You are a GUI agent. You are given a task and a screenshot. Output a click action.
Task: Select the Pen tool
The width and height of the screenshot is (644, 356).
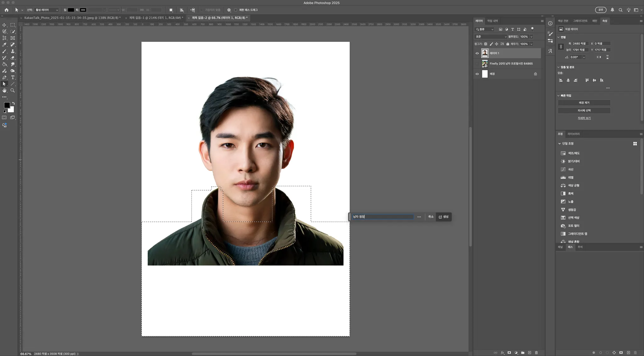click(x=4, y=77)
